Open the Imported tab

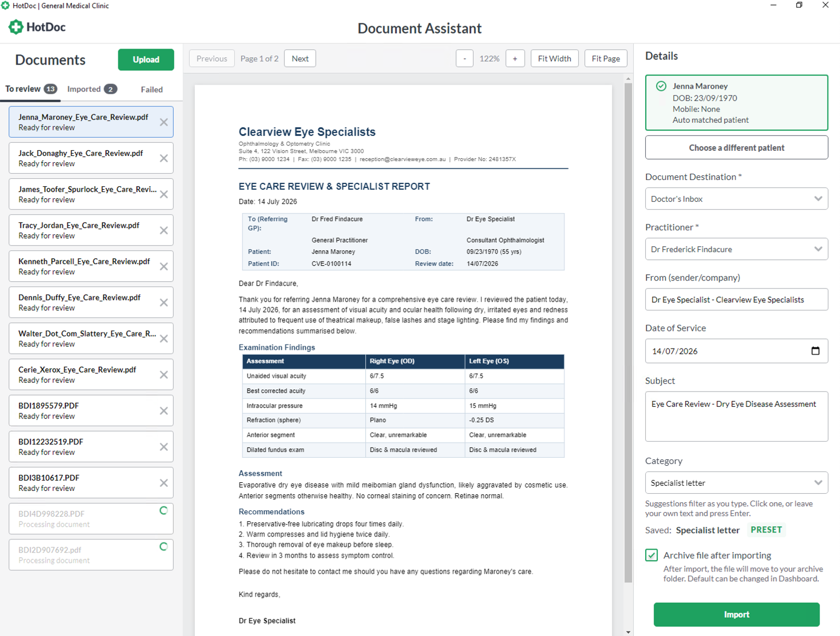pos(92,89)
